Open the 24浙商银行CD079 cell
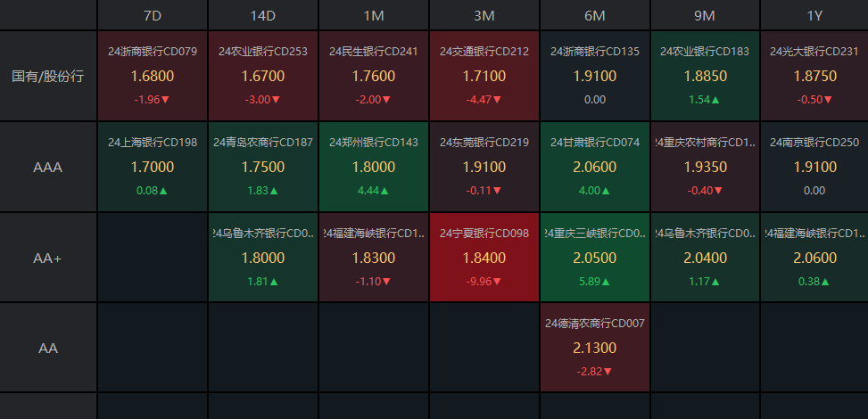Viewport: 868px width, 419px height. (x=153, y=76)
